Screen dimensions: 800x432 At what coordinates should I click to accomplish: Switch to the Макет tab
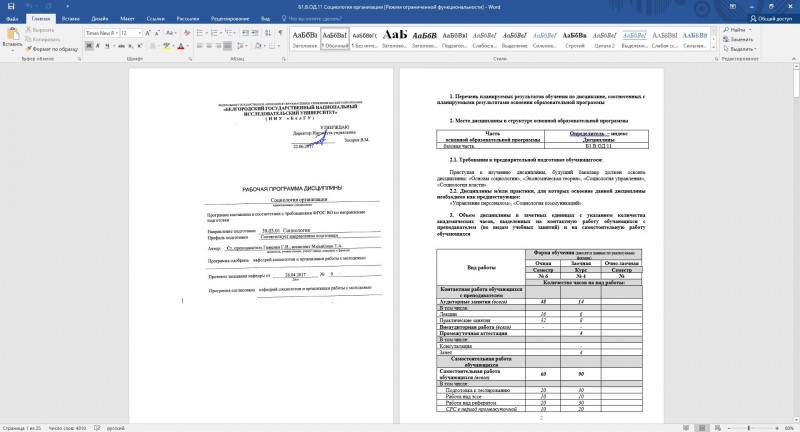point(127,19)
